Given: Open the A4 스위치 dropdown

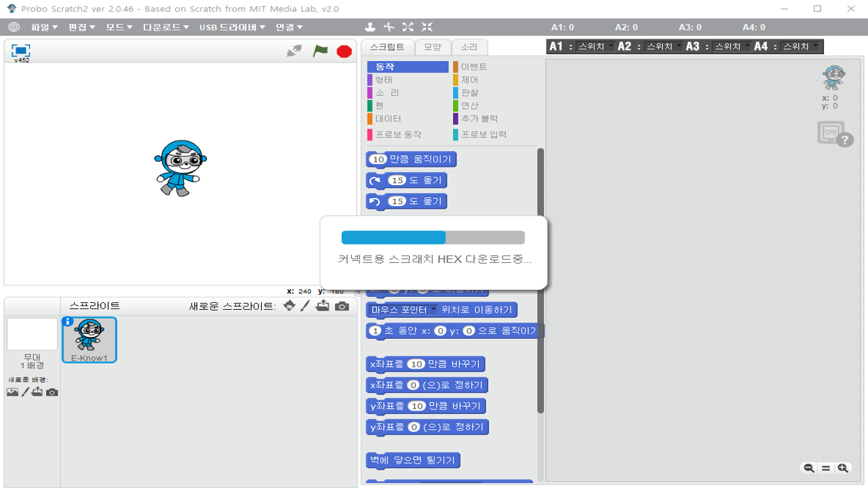Looking at the screenshot, I should [x=801, y=46].
